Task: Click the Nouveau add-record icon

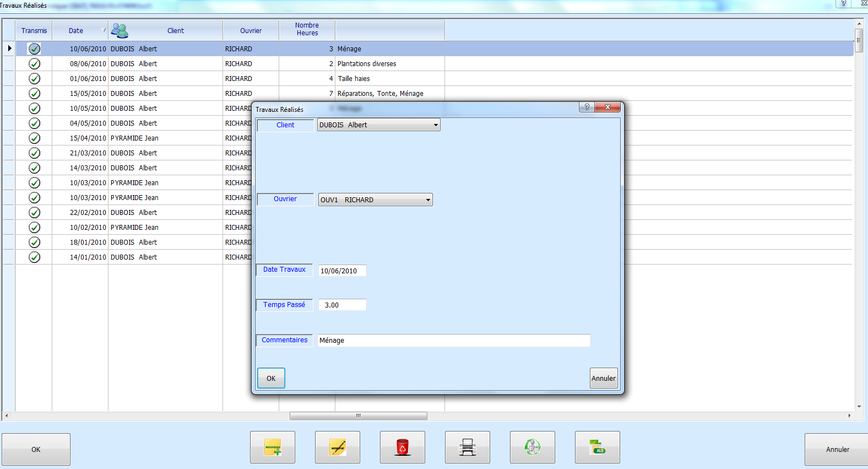Action: click(x=273, y=448)
